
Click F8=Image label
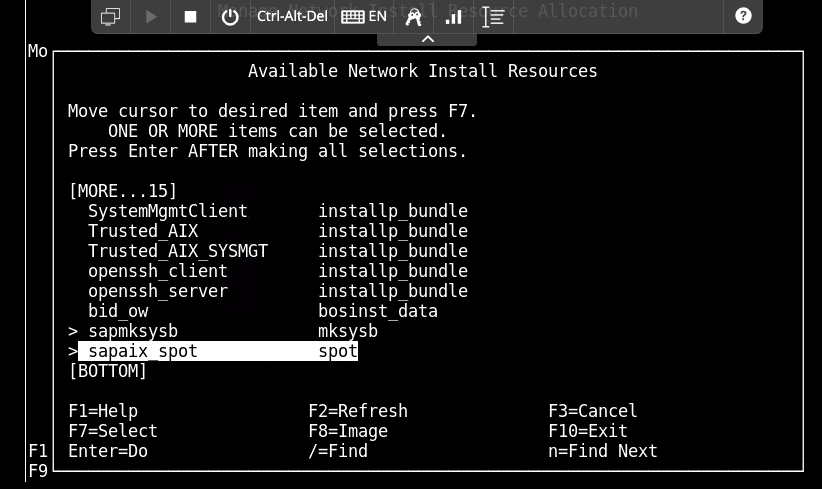point(348,431)
